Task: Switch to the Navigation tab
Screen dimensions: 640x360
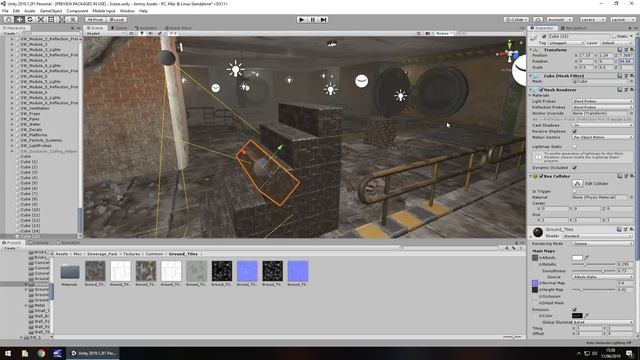Action: coord(573,28)
